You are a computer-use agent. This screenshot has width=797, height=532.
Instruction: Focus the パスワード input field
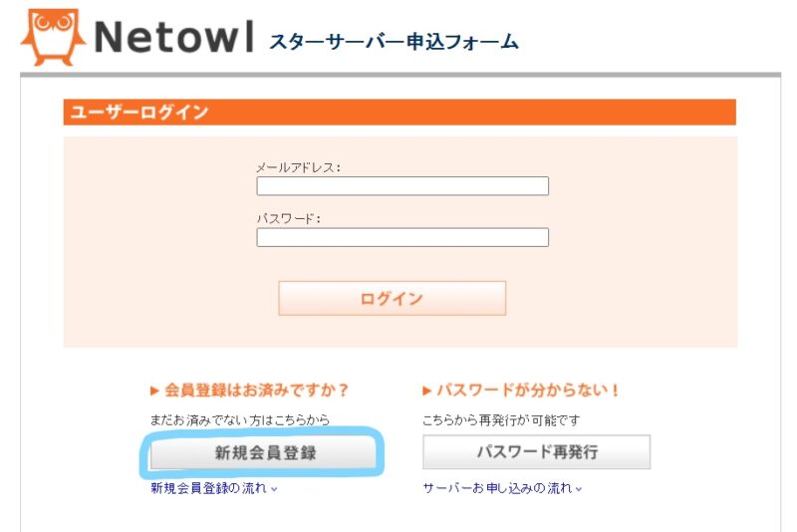[x=402, y=237]
